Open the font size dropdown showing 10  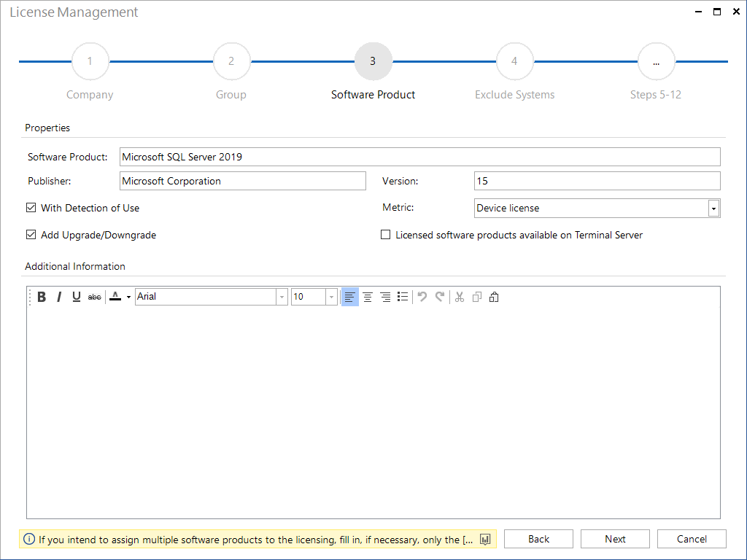(x=332, y=297)
